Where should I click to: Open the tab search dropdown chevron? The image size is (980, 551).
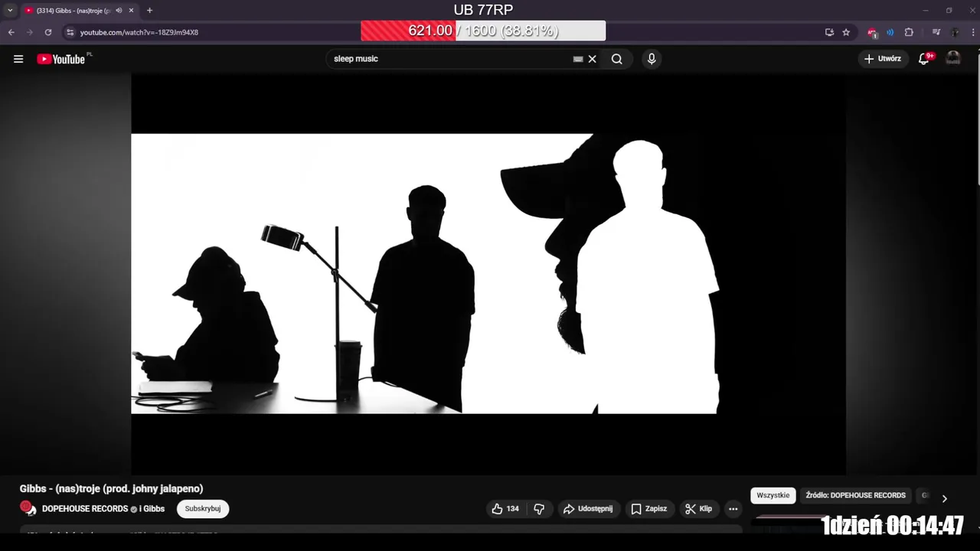pos(10,11)
